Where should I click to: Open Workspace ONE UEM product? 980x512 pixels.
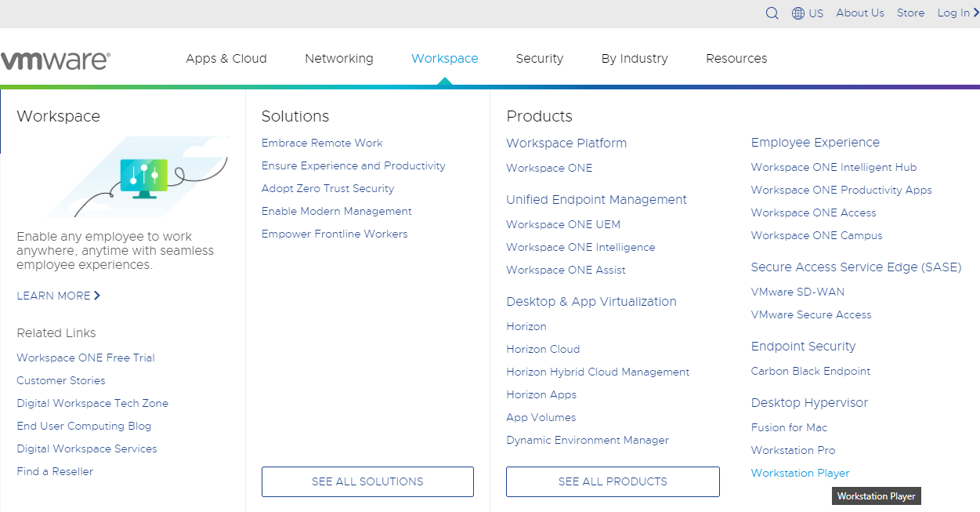pyautogui.click(x=563, y=224)
